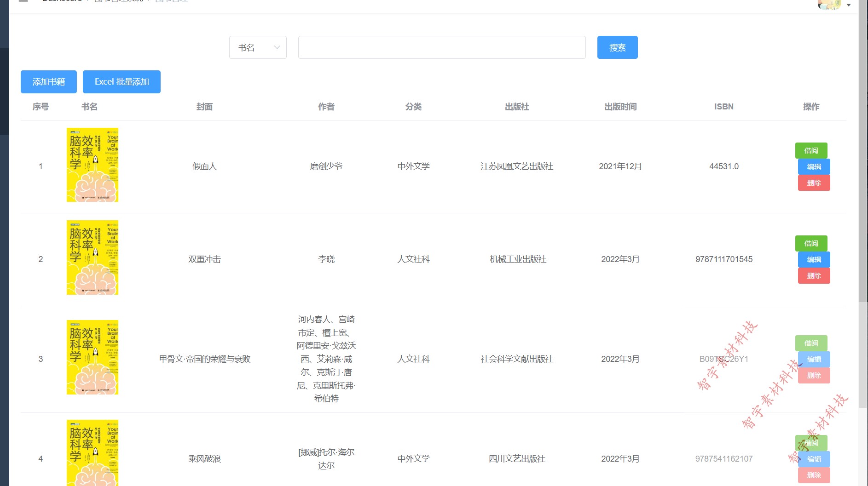The height and width of the screenshot is (486, 868).
Task: Select publisher 江苏凤凰文艺出版社
Action: [x=517, y=166]
